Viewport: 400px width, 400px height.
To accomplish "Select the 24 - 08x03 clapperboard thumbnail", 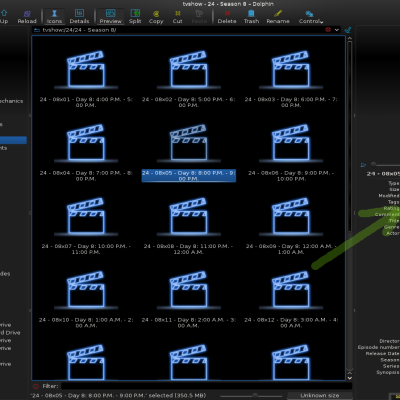I will click(291, 69).
